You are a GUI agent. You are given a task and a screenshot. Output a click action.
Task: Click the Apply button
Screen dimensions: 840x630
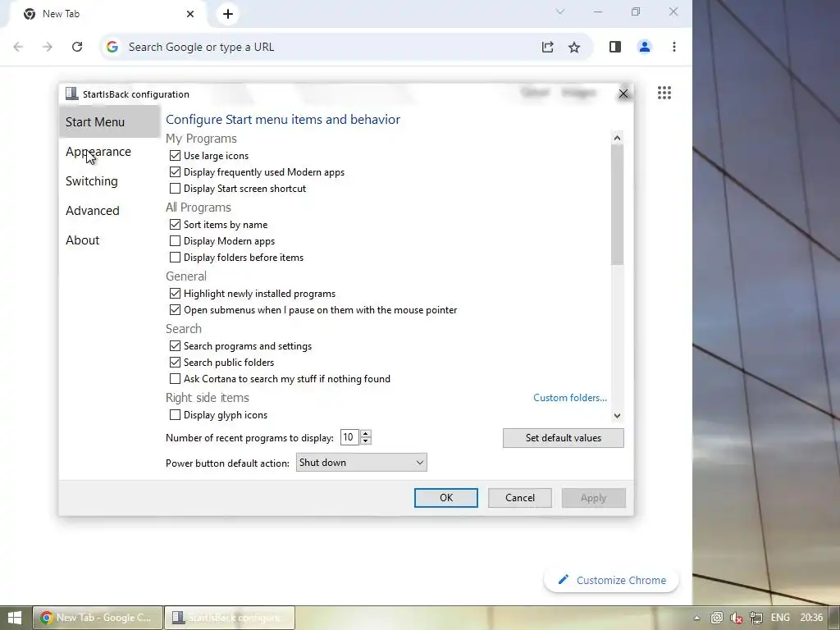coord(594,498)
